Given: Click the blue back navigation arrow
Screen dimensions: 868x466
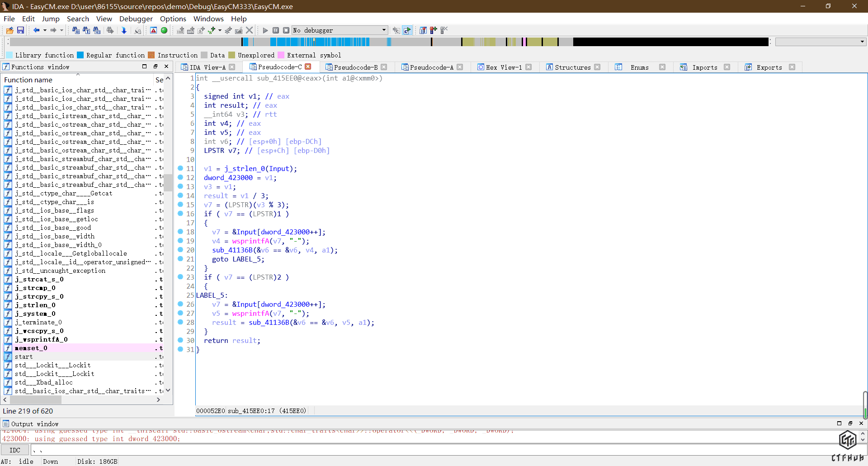Looking at the screenshot, I should tap(36, 30).
